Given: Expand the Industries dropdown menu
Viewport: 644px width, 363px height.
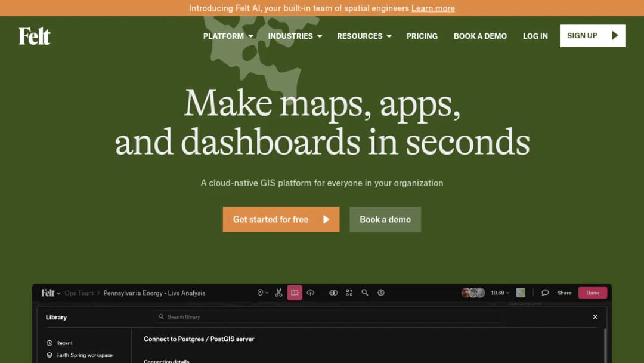Looking at the screenshot, I should point(295,36).
